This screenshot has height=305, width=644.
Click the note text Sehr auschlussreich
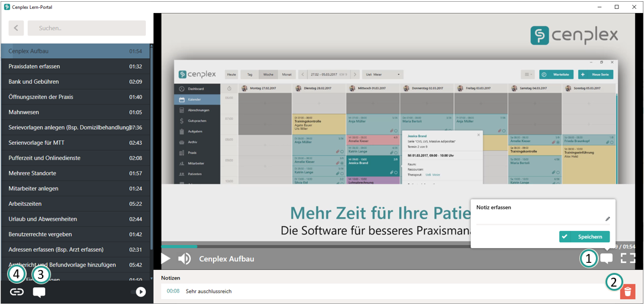(209, 291)
